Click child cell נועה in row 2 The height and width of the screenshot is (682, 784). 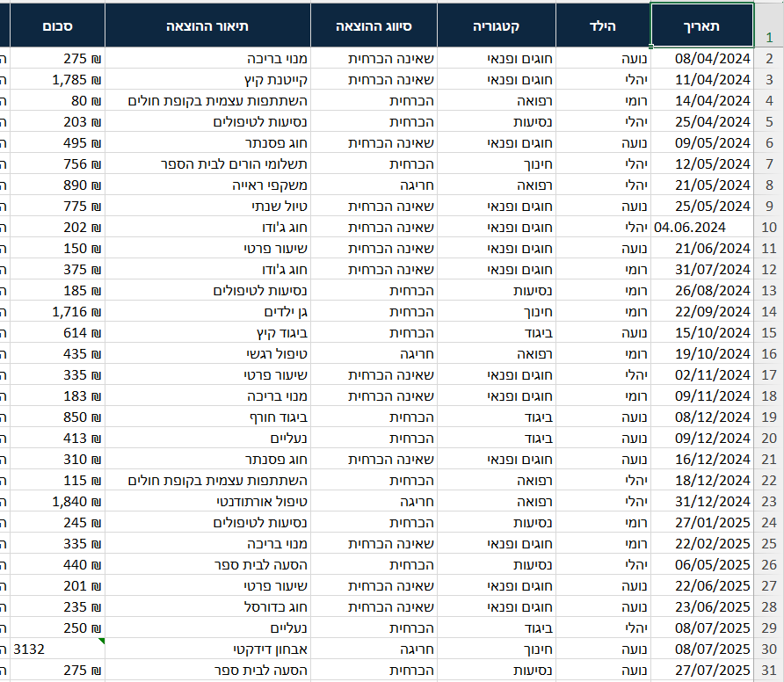tap(603, 59)
